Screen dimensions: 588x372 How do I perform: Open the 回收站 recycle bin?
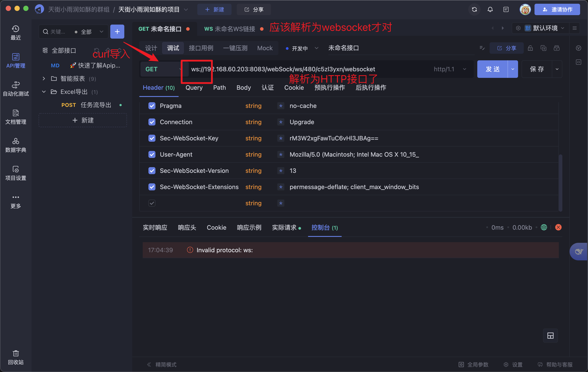(16, 357)
